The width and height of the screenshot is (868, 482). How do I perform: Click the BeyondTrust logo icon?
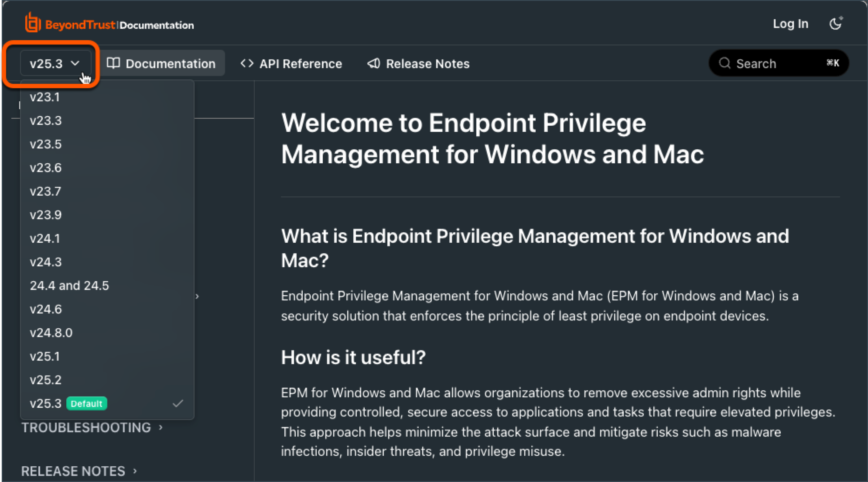pyautogui.click(x=33, y=23)
